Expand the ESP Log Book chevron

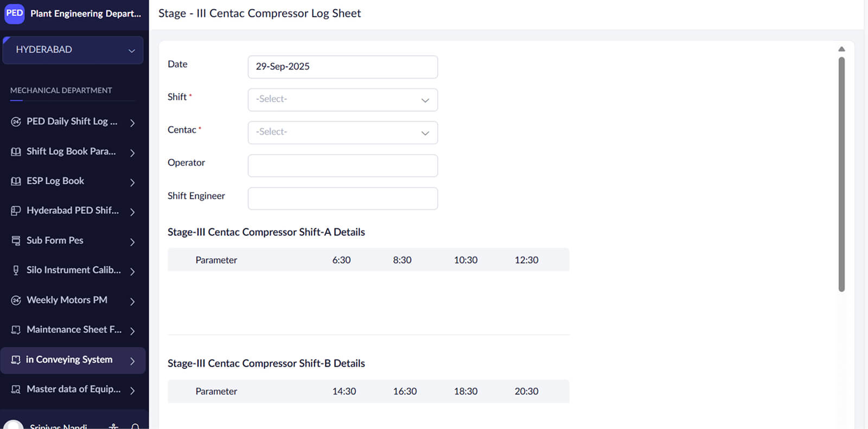click(132, 182)
